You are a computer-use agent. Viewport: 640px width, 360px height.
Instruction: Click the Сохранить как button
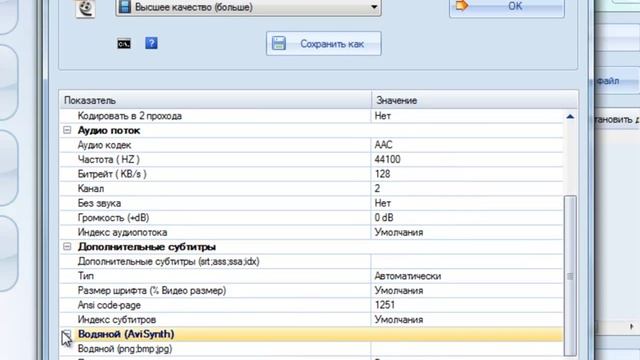coord(324,44)
